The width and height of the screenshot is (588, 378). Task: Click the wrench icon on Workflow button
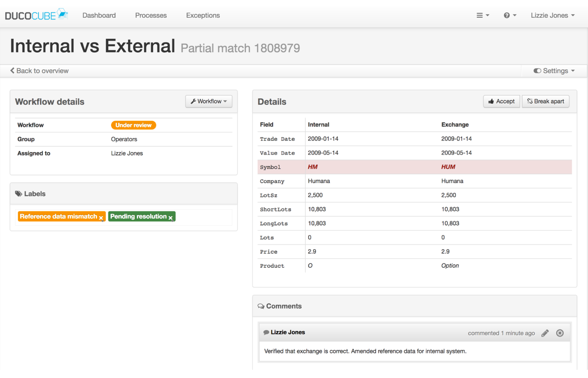[193, 101]
